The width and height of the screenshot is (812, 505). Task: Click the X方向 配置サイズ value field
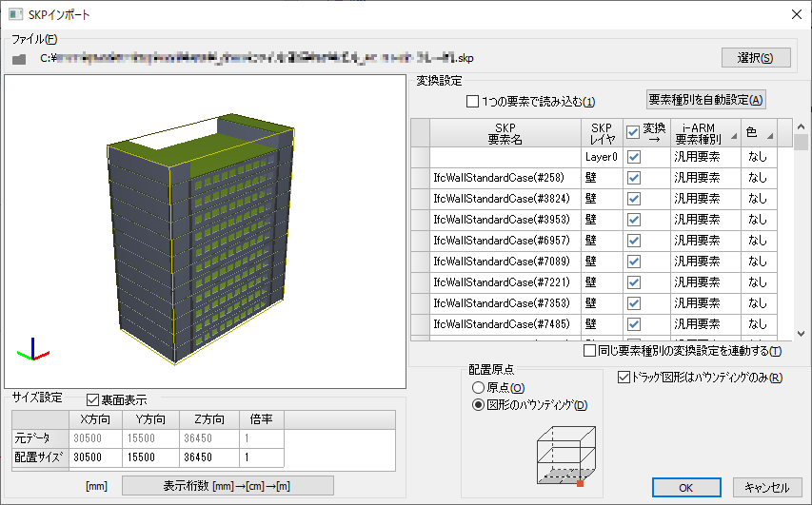[95, 456]
